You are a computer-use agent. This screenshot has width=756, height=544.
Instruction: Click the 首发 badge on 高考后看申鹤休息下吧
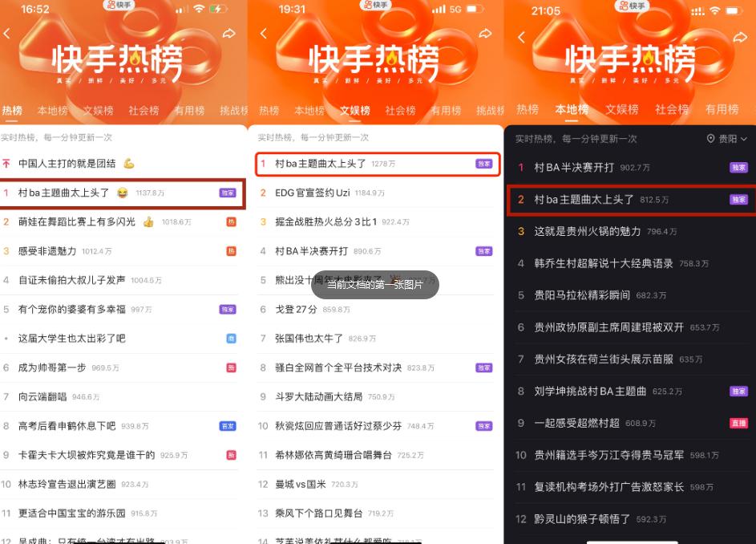[228, 426]
